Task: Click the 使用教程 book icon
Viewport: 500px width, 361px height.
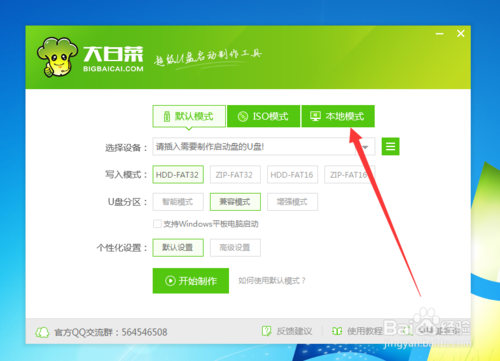Action: 337,331
